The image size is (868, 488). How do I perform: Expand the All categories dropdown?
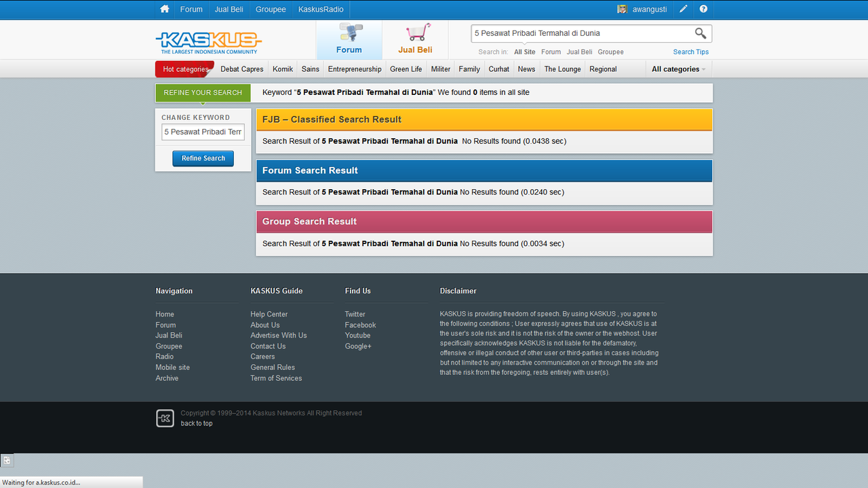[x=678, y=69]
